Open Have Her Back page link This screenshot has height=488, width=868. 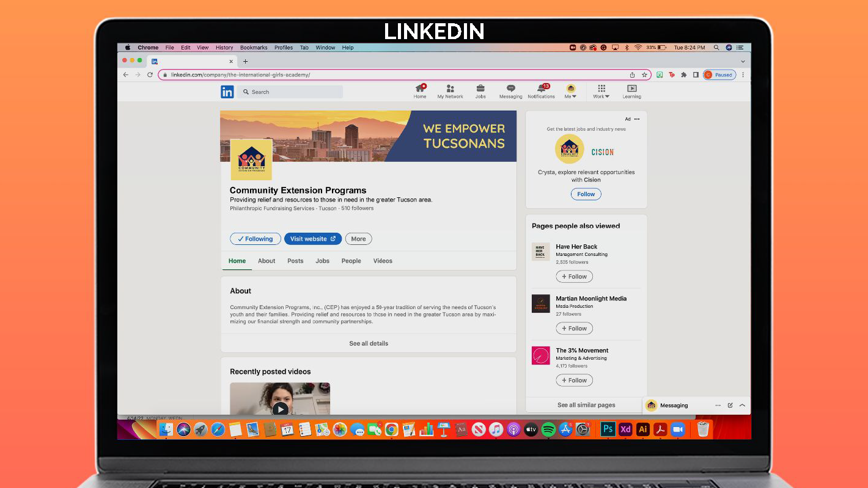pyautogui.click(x=576, y=247)
